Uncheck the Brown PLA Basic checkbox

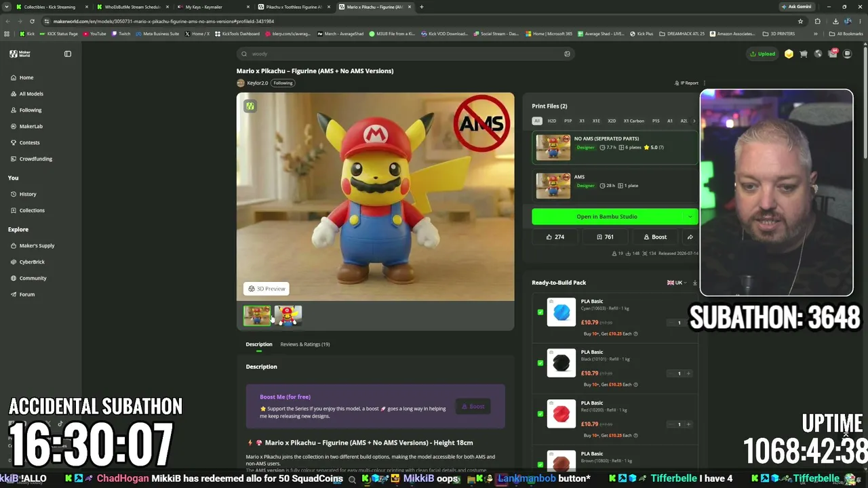[x=540, y=465]
